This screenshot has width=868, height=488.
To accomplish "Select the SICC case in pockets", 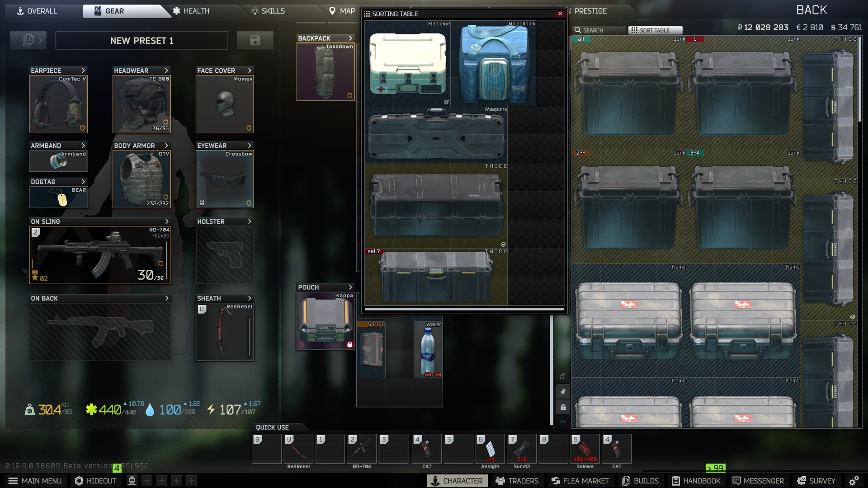I will (x=371, y=349).
